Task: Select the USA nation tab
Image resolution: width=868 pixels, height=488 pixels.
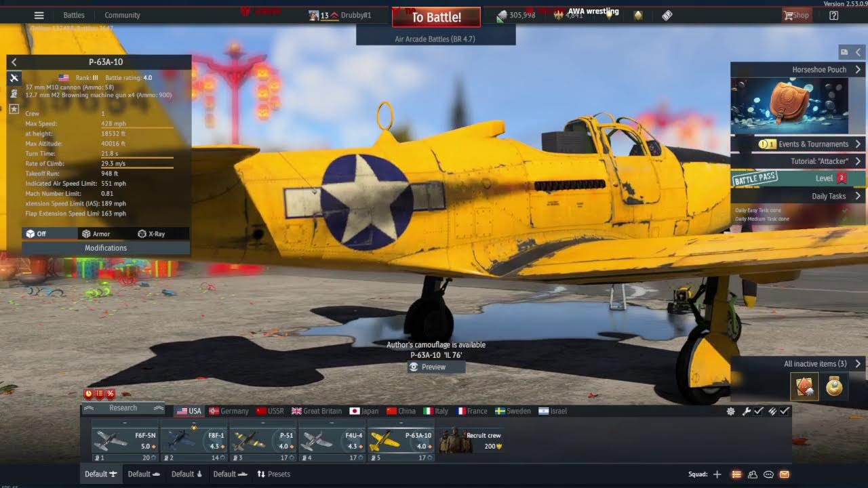Action: pos(189,411)
